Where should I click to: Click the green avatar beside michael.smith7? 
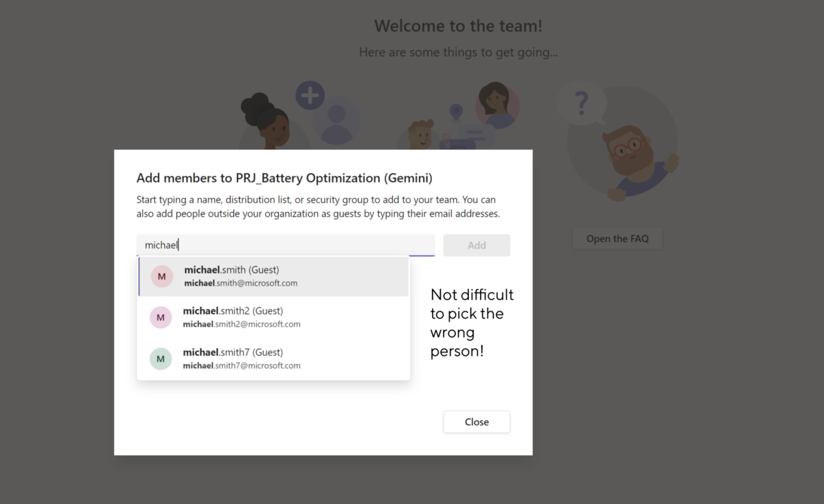point(161,358)
